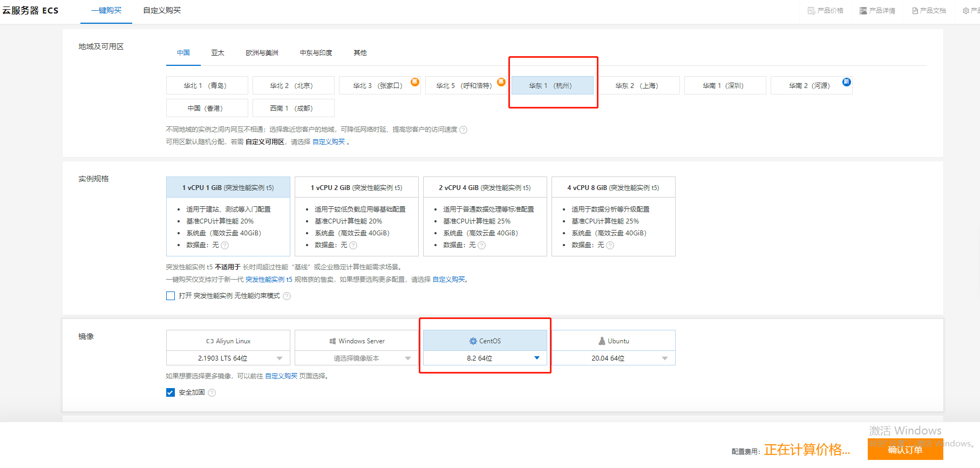Viewport: 980px width, 468px height.
Task: Open 突发性能实例 t5 link
Action: tap(269, 280)
